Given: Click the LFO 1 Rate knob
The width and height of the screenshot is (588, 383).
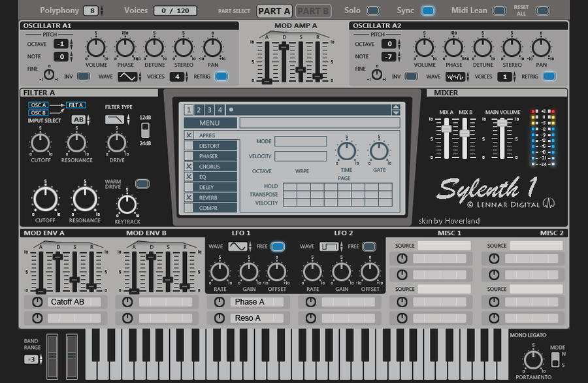Looking at the screenshot, I should tap(220, 273).
